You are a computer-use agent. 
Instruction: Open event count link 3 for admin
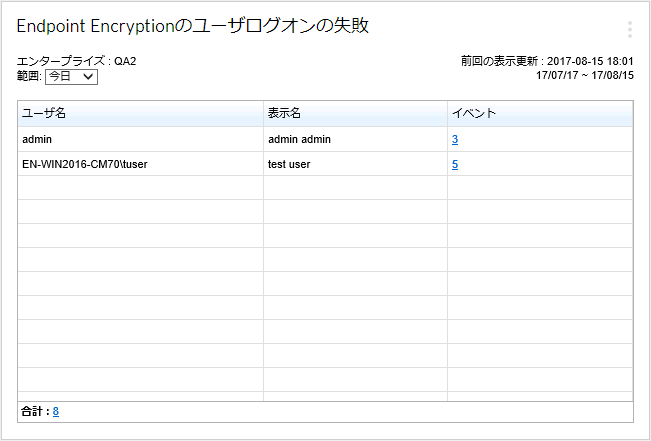point(455,140)
